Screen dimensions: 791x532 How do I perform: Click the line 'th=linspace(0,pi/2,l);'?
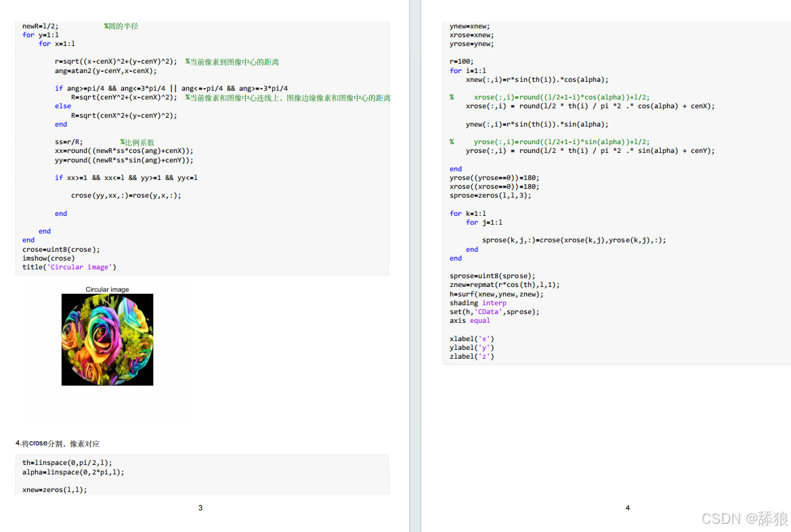pyautogui.click(x=67, y=463)
